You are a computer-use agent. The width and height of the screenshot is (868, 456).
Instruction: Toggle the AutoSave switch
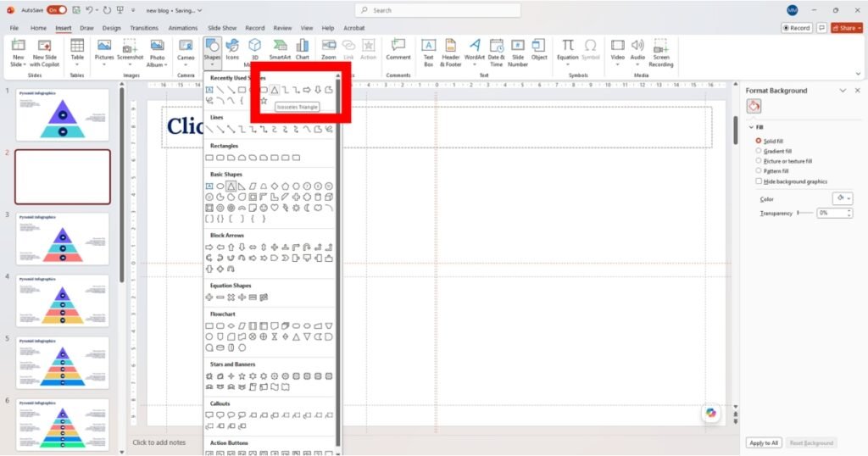click(x=57, y=10)
